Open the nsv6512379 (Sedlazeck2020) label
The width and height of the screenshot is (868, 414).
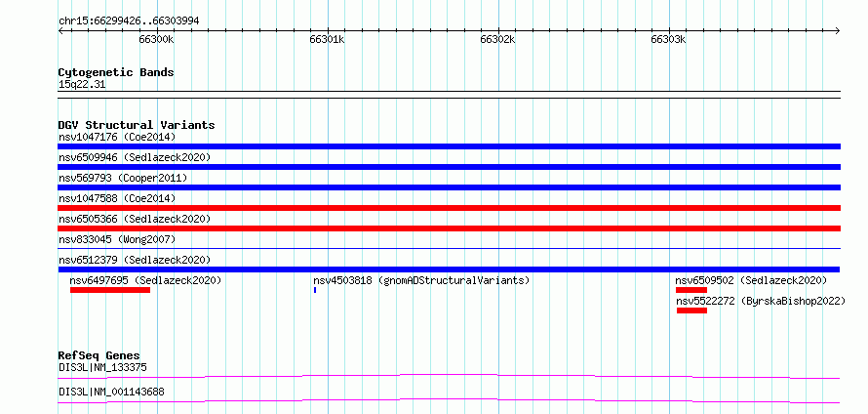click(135, 260)
